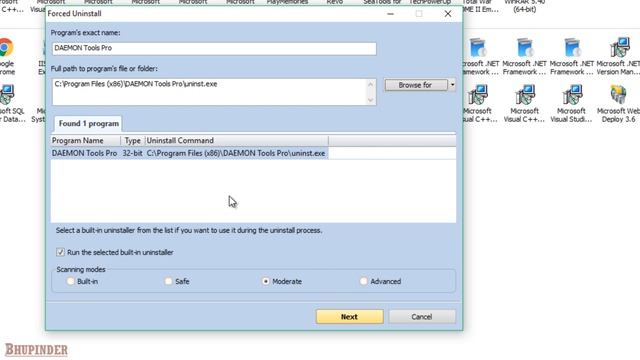
Task: Click the Browse for button
Action: 416,85
